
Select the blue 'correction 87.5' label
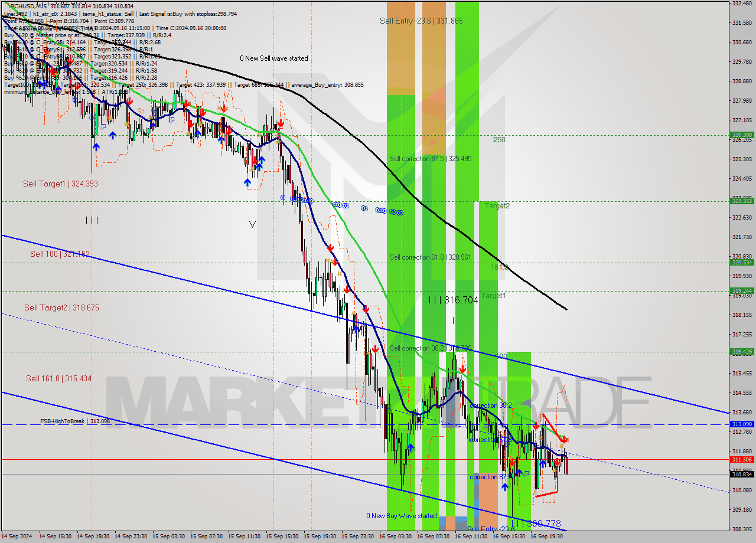[490, 477]
